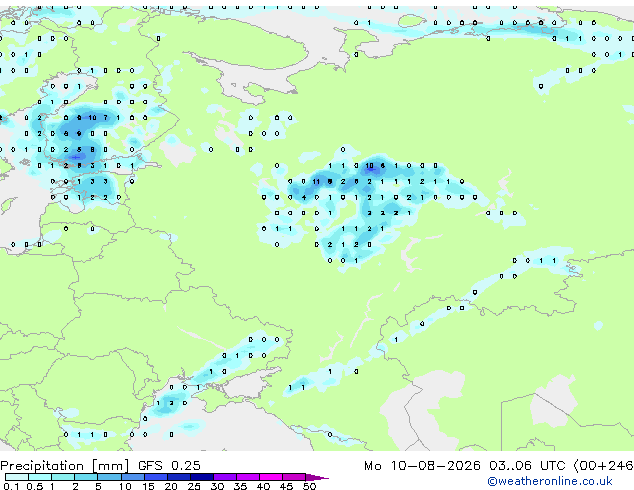Click the 'Precipitation [mm]' legend title
Image resolution: width=634 pixels, height=490 pixels.
[x=65, y=466]
